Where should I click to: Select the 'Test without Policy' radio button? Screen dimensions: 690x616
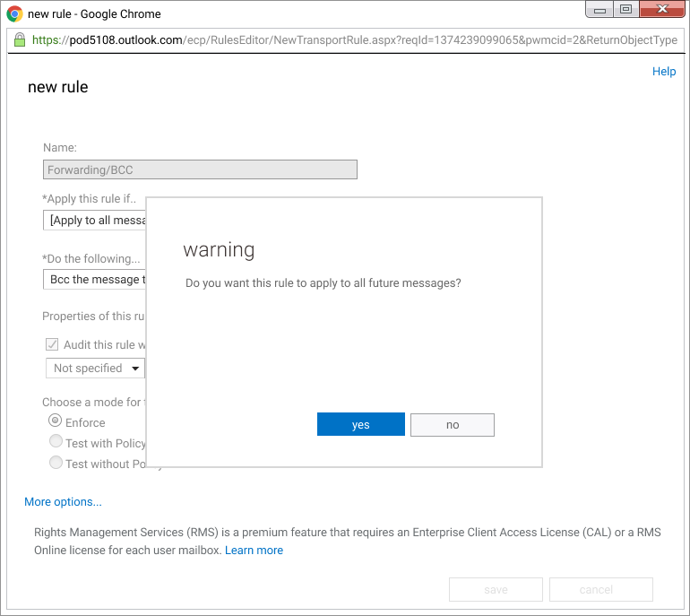click(56, 464)
